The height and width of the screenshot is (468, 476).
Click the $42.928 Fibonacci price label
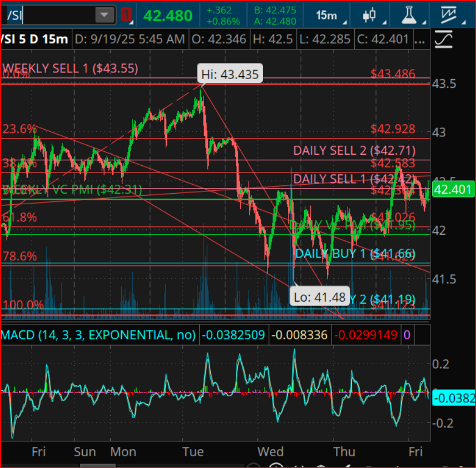coord(393,129)
